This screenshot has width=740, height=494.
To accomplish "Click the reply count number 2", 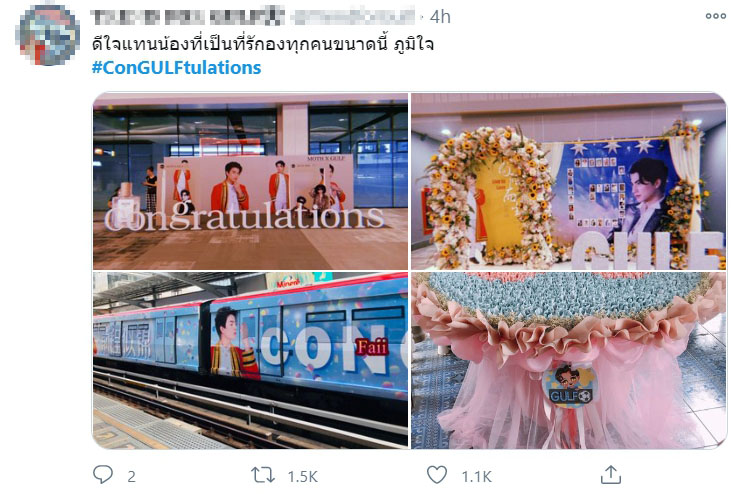I will click(x=132, y=477).
